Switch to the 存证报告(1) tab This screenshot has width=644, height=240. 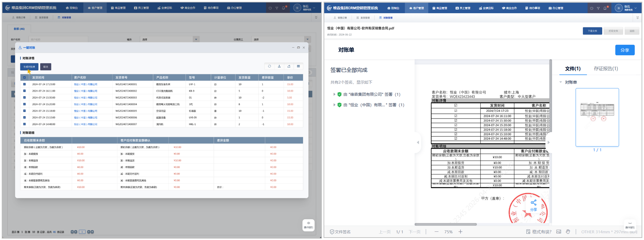[x=606, y=69]
